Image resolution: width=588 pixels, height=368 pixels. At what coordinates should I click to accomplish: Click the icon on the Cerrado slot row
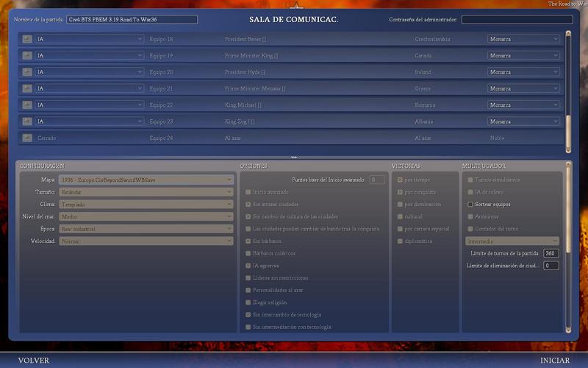27,138
